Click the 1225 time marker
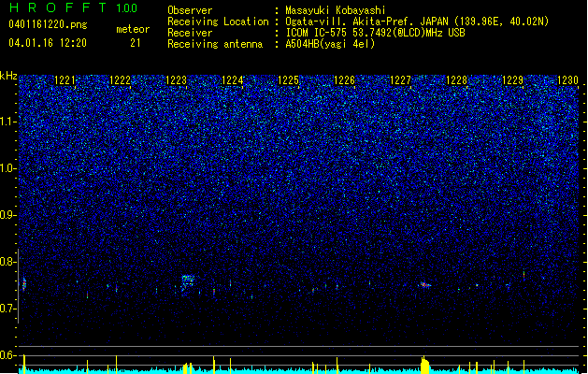The width and height of the screenshot is (588, 374). tap(288, 80)
